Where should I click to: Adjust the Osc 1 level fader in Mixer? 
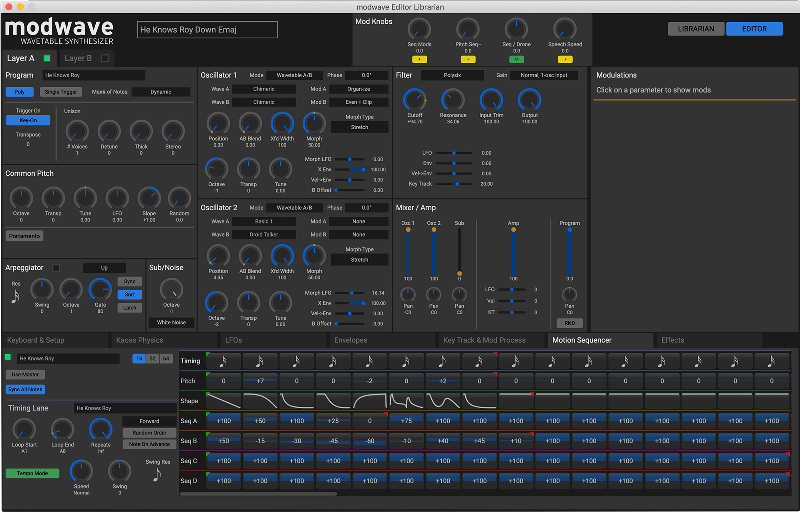click(408, 252)
